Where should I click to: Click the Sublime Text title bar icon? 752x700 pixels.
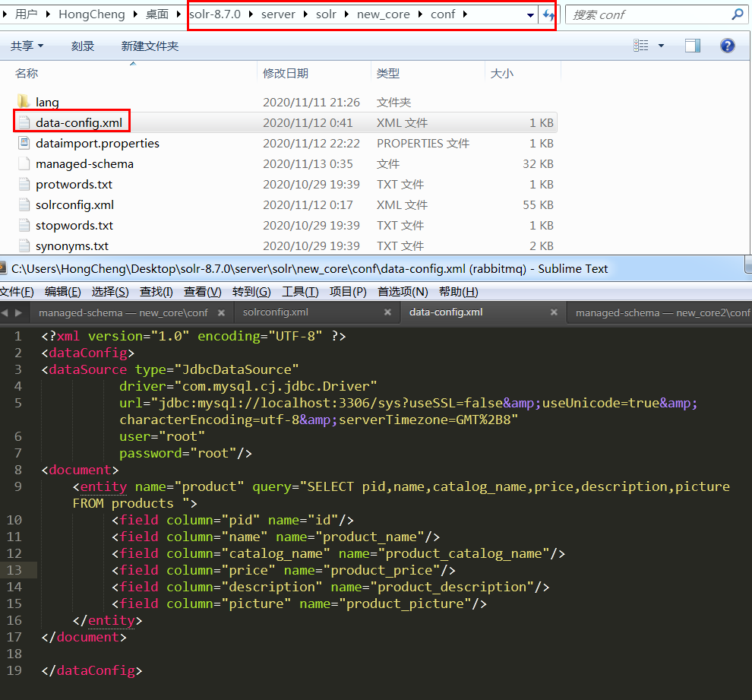tap(2, 268)
